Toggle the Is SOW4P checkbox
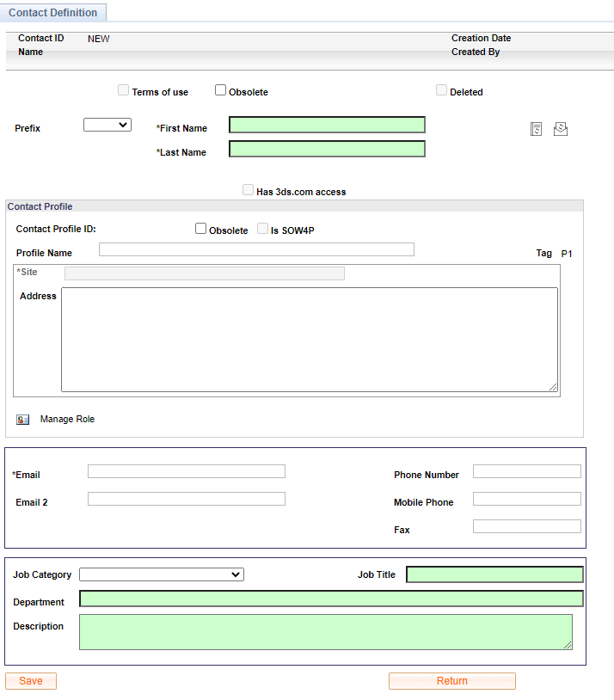 pos(262,229)
